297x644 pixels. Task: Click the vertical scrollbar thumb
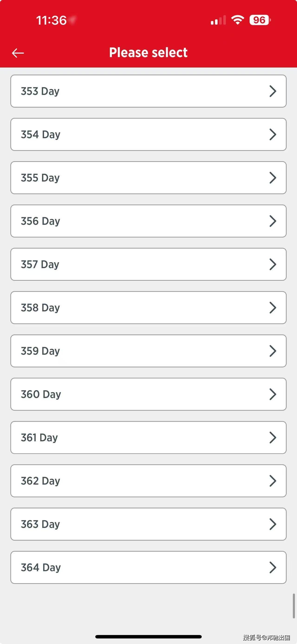click(294, 606)
